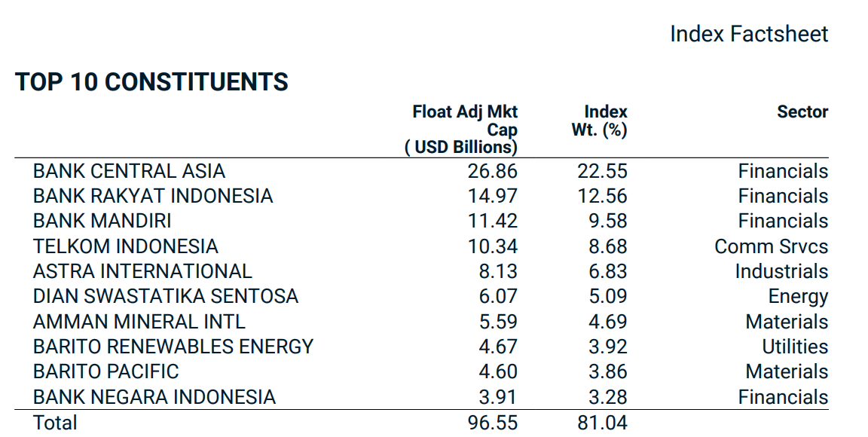Select ASTRA INTERNATIONAL in the table
Screen dimensions: 868x437
coord(142,271)
